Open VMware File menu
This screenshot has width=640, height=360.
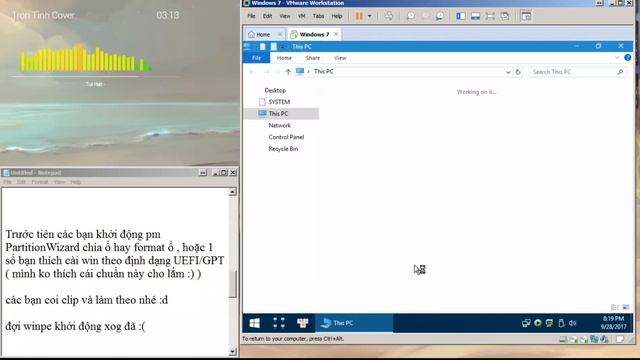(251, 16)
